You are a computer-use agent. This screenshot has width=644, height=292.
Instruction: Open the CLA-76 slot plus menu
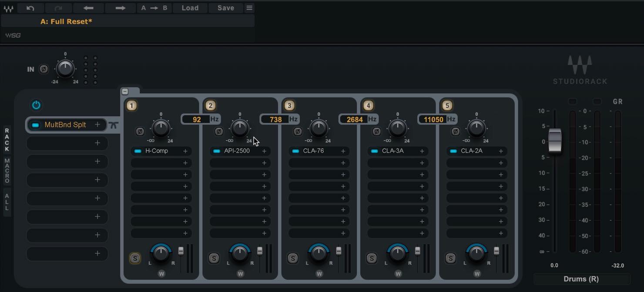pos(343,151)
